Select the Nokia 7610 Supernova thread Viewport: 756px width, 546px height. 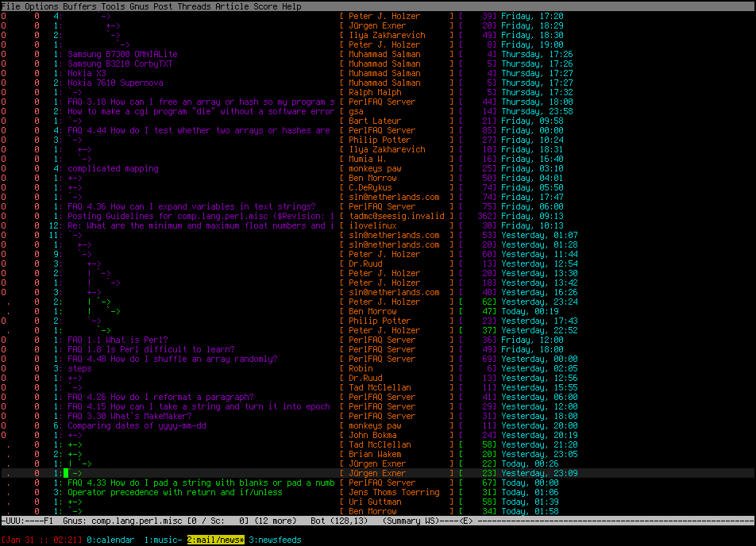click(115, 83)
